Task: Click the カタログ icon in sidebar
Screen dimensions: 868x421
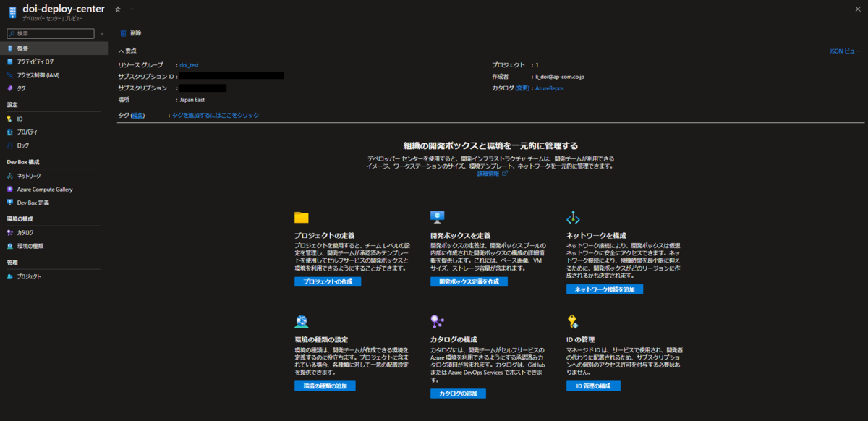Action: (x=10, y=233)
